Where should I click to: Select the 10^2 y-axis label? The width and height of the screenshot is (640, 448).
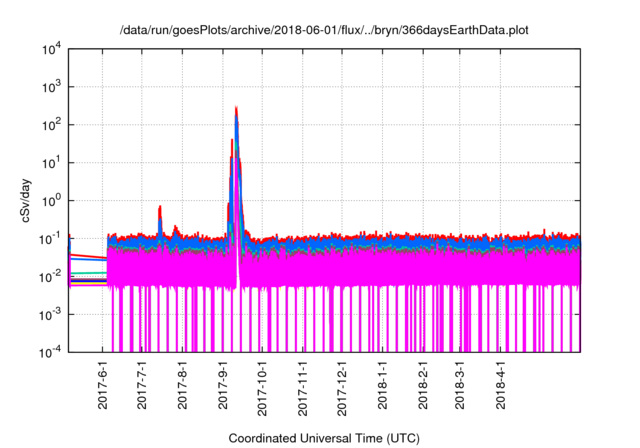click(x=52, y=125)
